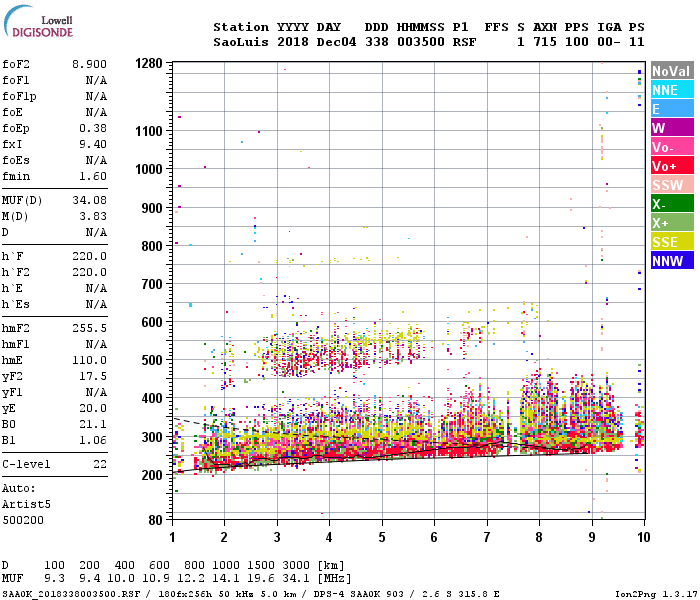Click the Artist5 autoscaler text
Screen dimensions: 700x600
[26, 504]
